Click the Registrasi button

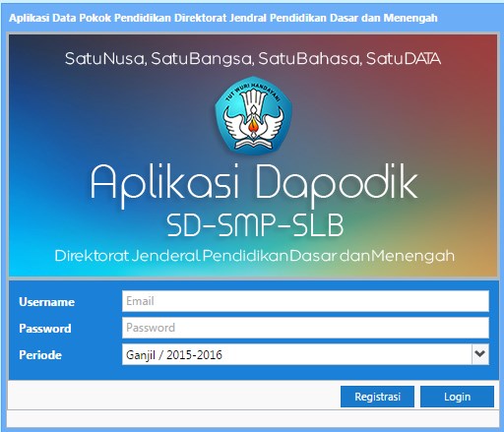[377, 397]
